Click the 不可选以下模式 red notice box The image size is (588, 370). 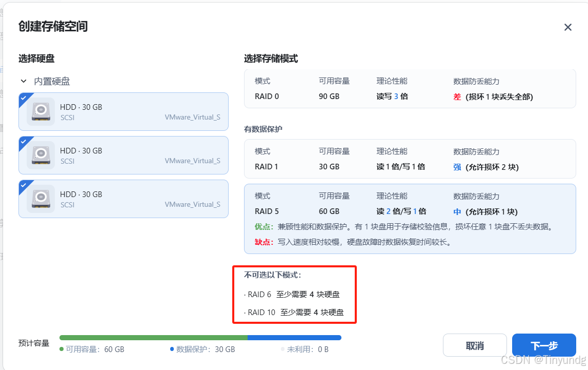click(x=294, y=294)
